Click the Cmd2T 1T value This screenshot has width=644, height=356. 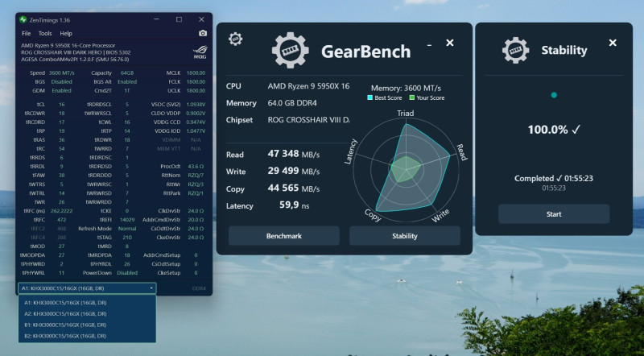(x=127, y=90)
